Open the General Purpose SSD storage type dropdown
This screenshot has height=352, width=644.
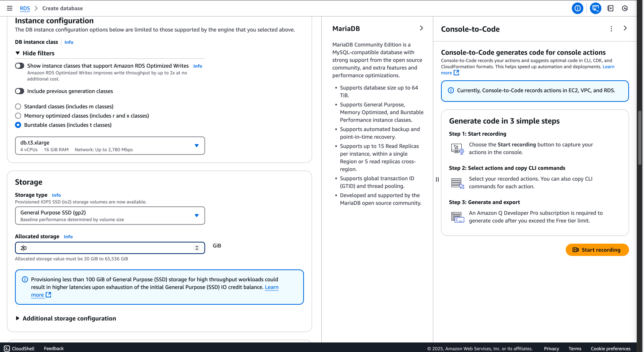tap(110, 216)
